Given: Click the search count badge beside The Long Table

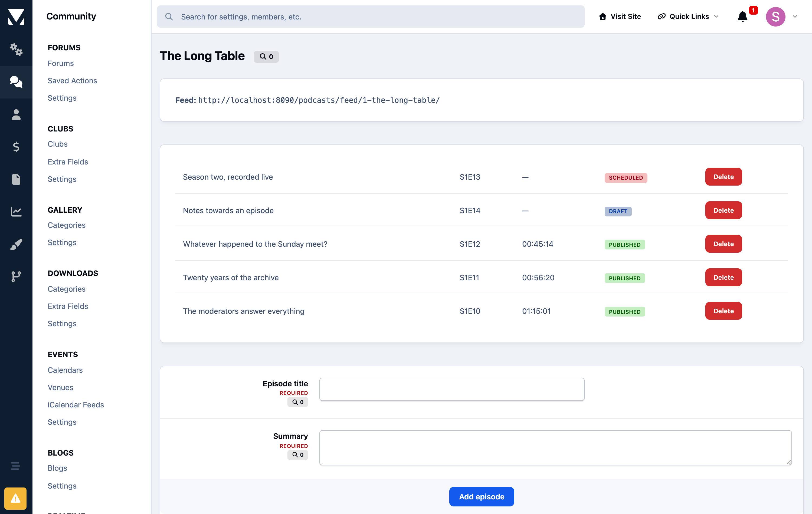Looking at the screenshot, I should [x=266, y=57].
